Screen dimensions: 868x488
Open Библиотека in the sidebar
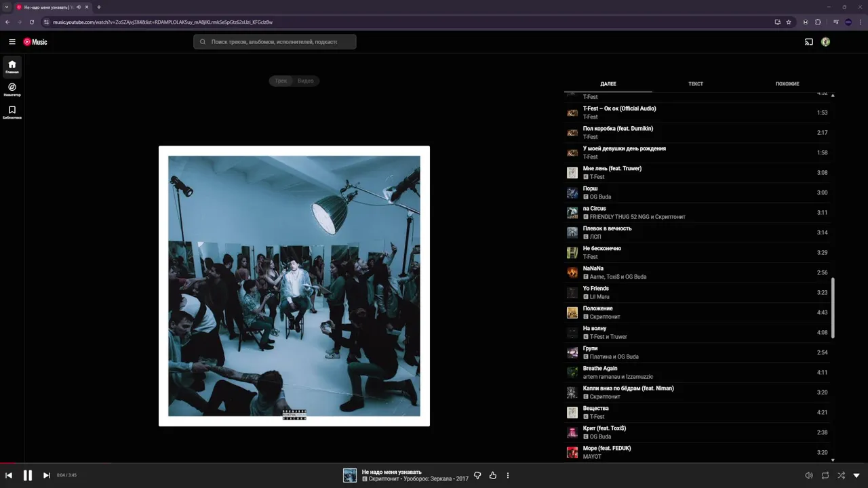click(x=12, y=113)
